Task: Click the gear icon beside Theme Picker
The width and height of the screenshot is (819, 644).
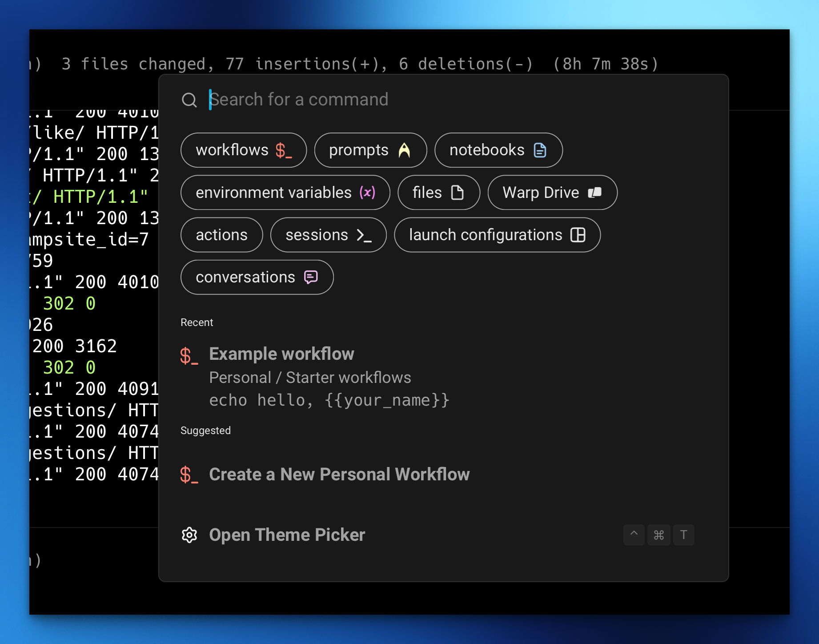Action: [189, 535]
